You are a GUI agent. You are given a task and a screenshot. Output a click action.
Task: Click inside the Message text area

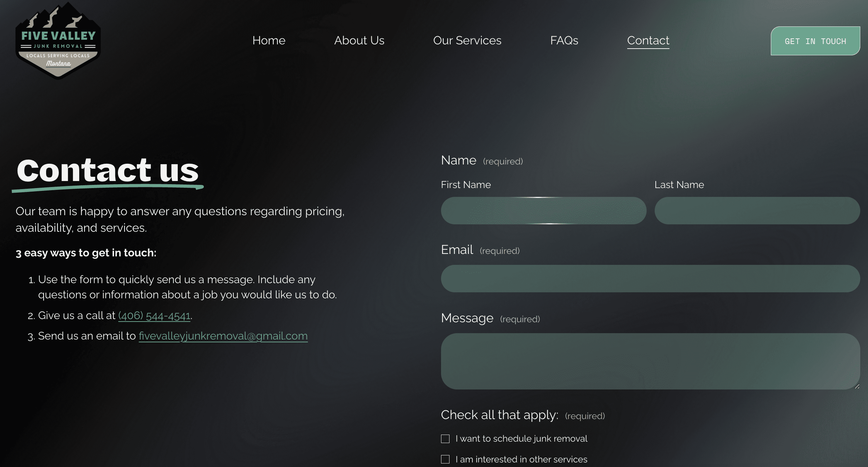(650, 361)
